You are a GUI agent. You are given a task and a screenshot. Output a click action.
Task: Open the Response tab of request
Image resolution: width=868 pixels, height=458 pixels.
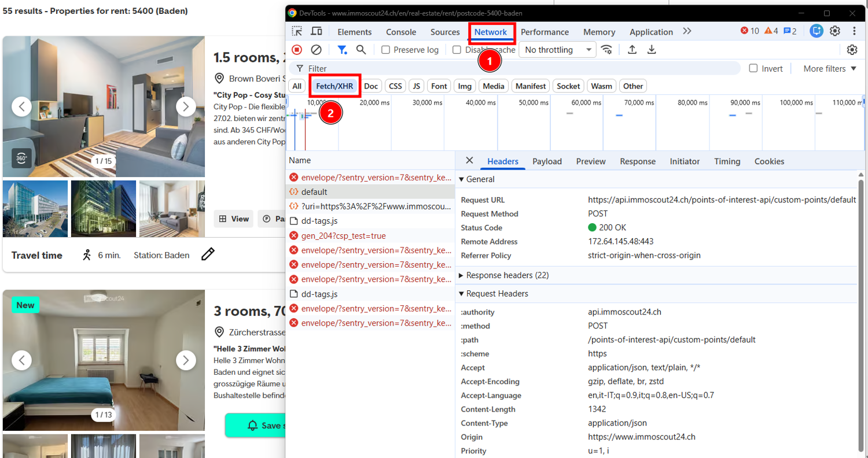pos(638,161)
